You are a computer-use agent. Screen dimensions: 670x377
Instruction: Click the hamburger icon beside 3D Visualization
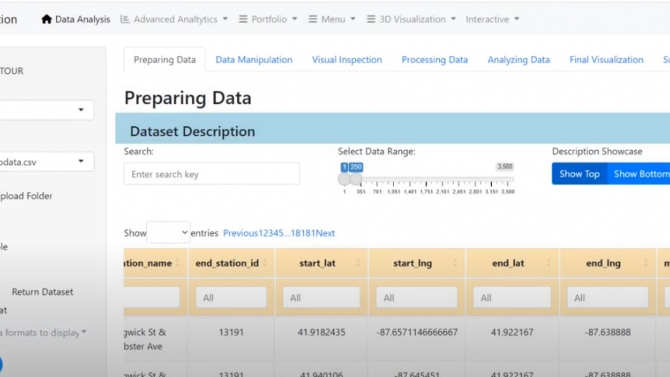point(371,19)
